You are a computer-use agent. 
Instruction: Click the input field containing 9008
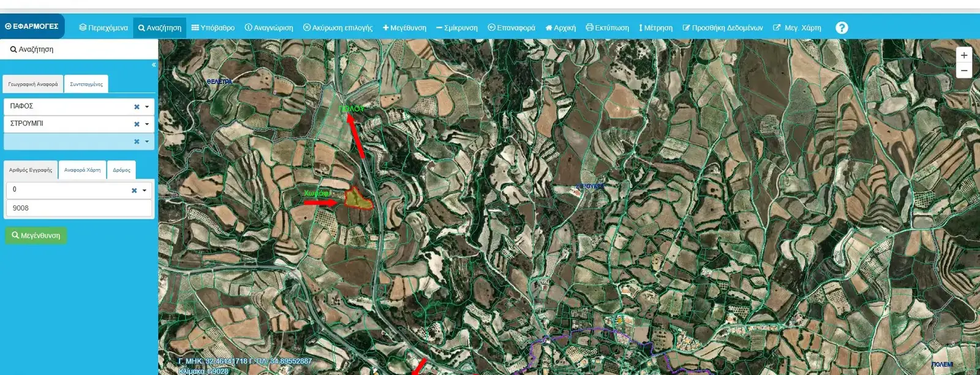click(x=79, y=208)
